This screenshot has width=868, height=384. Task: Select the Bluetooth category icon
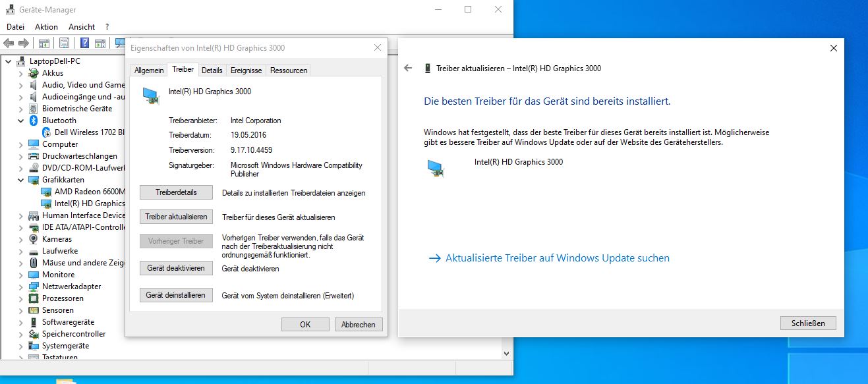34,121
